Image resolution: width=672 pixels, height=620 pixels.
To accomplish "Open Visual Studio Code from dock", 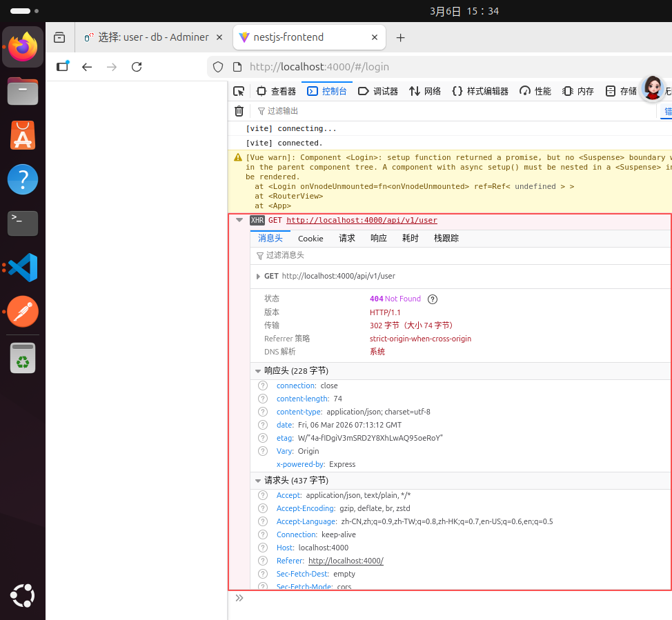I will click(23, 268).
